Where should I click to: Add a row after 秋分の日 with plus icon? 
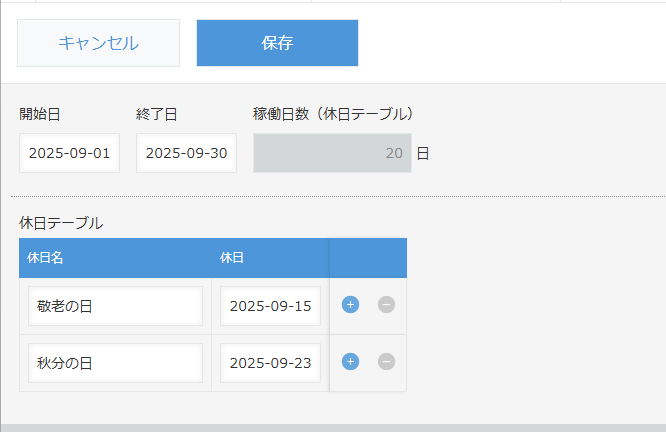coord(350,362)
